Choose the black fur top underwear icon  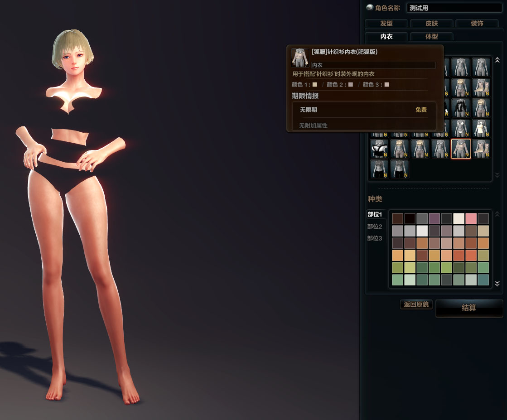pos(461,108)
